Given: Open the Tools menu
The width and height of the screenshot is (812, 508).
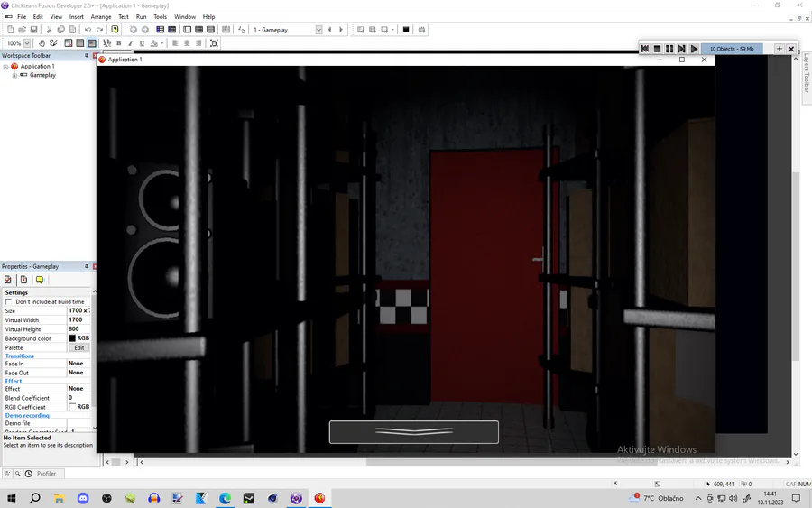Looking at the screenshot, I should pyautogui.click(x=160, y=16).
